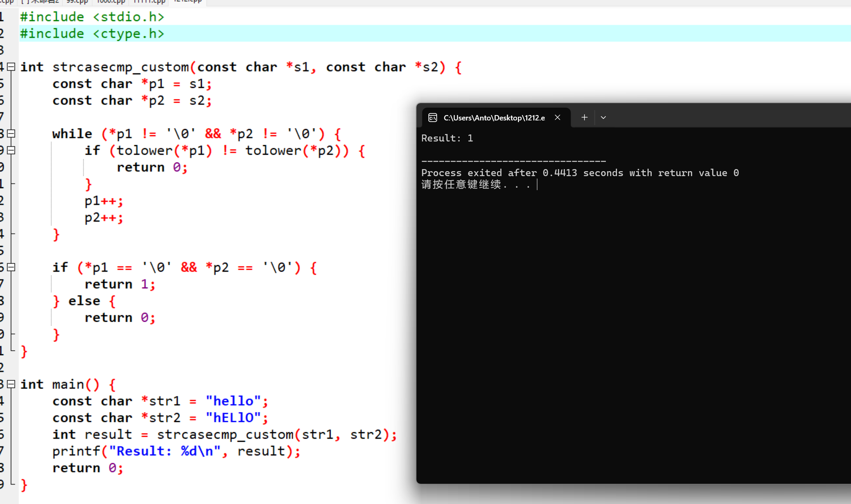Viewport: 851px width, 504px height.
Task: Open a new terminal tab with plus icon
Action: (584, 118)
